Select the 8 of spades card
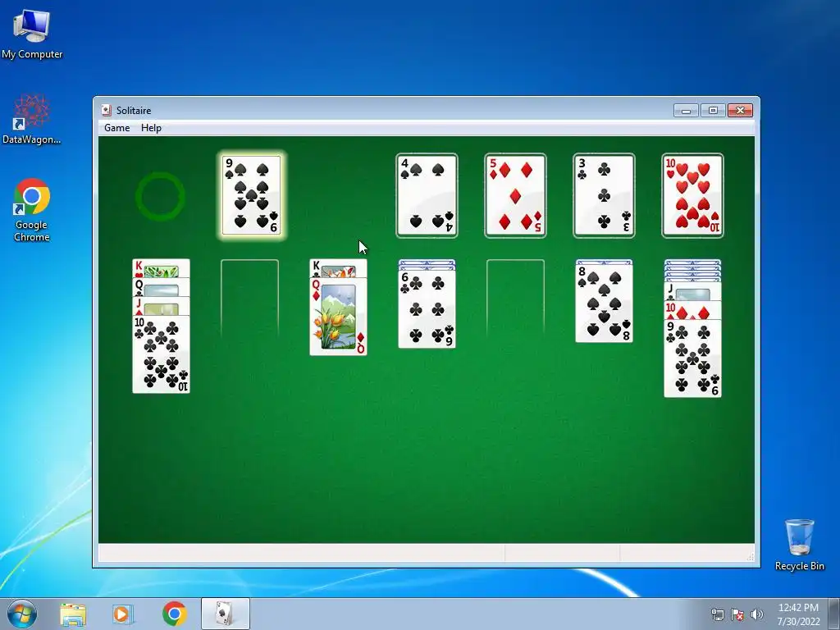Viewport: 840px width, 630px height. [604, 304]
